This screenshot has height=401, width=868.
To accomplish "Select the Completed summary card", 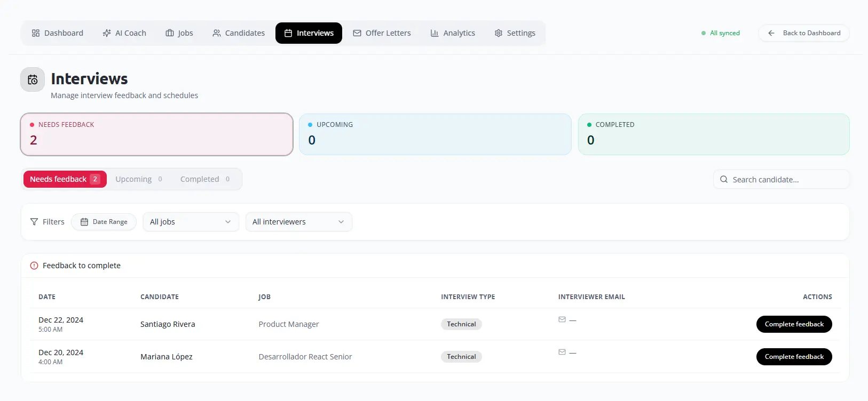I will click(714, 134).
